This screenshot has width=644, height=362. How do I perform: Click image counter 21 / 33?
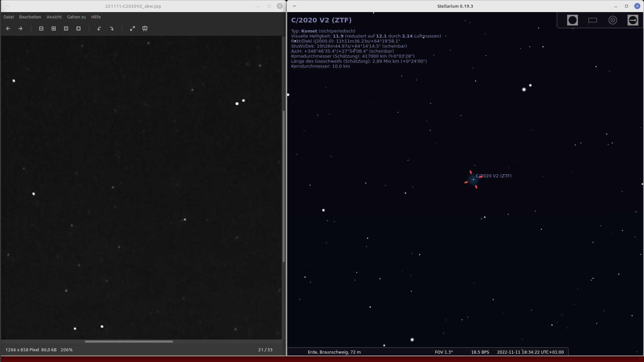[x=265, y=350]
